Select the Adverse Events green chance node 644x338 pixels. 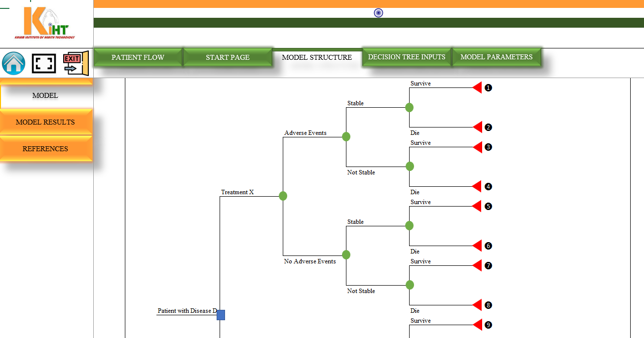click(346, 137)
